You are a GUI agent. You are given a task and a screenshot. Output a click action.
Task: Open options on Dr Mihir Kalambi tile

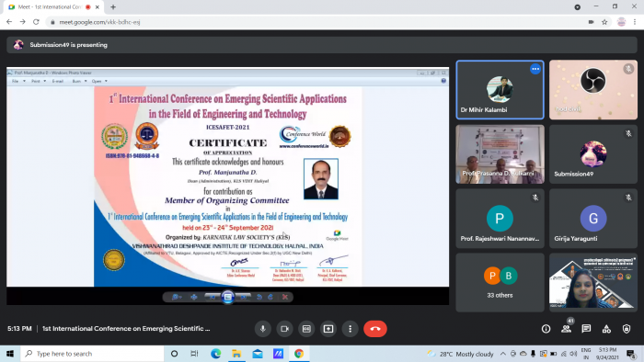click(535, 69)
